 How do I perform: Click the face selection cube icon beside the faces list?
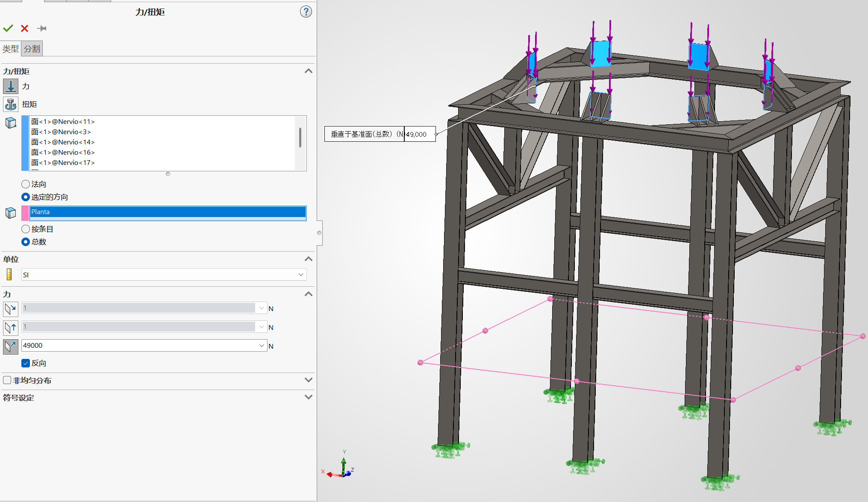coord(11,123)
